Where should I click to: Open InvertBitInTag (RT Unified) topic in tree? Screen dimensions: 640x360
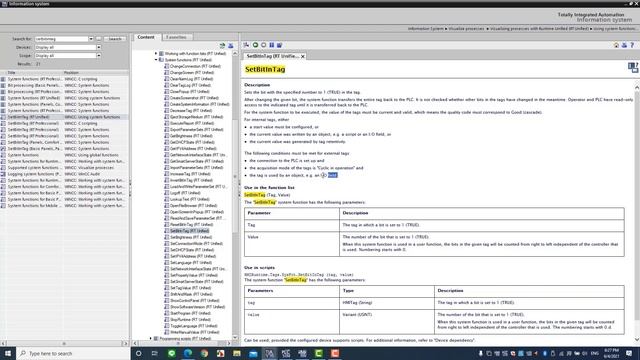coord(191,180)
